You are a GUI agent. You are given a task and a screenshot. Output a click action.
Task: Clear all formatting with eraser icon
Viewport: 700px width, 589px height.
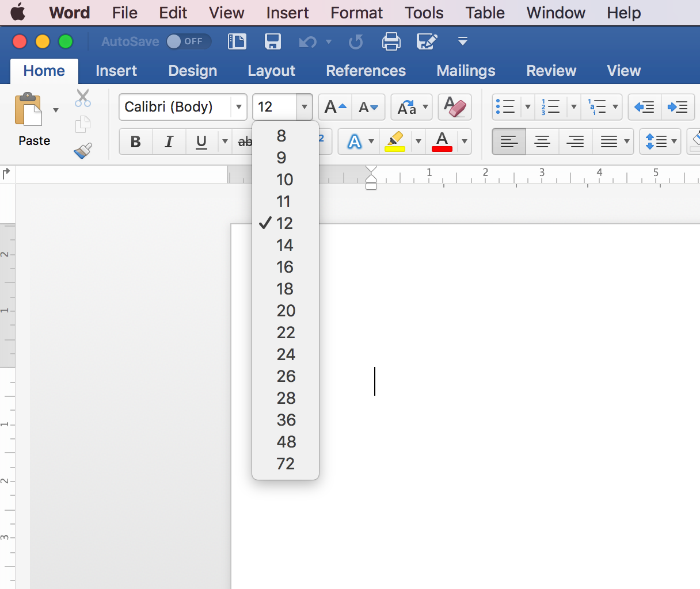pos(455,107)
